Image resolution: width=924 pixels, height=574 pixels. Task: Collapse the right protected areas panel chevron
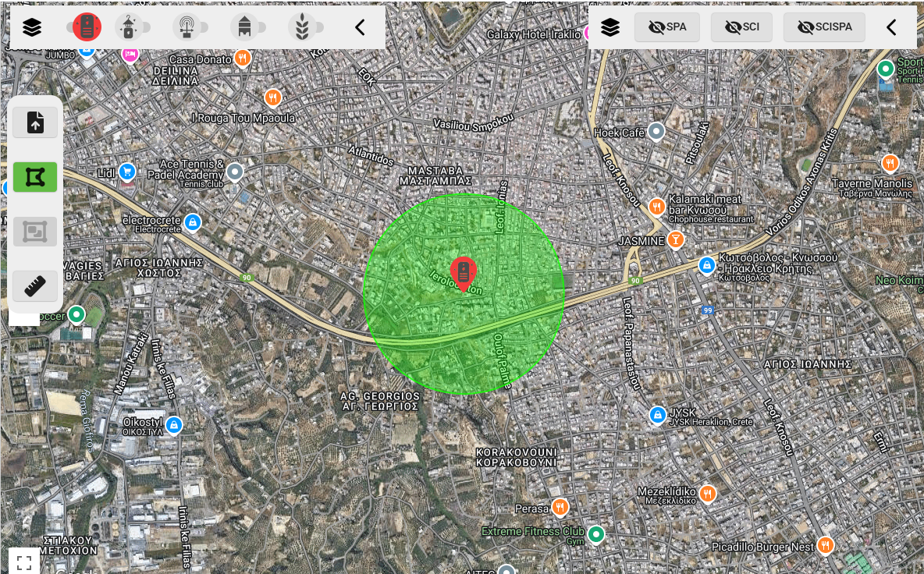tap(891, 28)
